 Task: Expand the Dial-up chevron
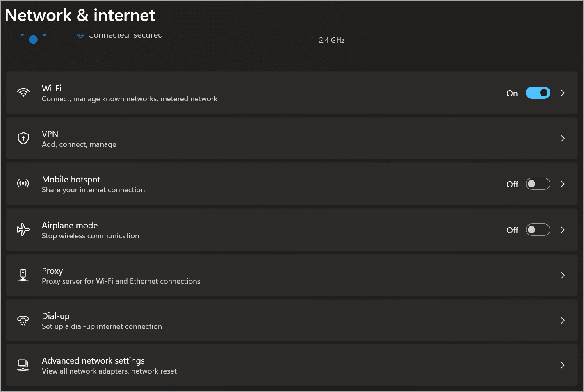pyautogui.click(x=562, y=321)
